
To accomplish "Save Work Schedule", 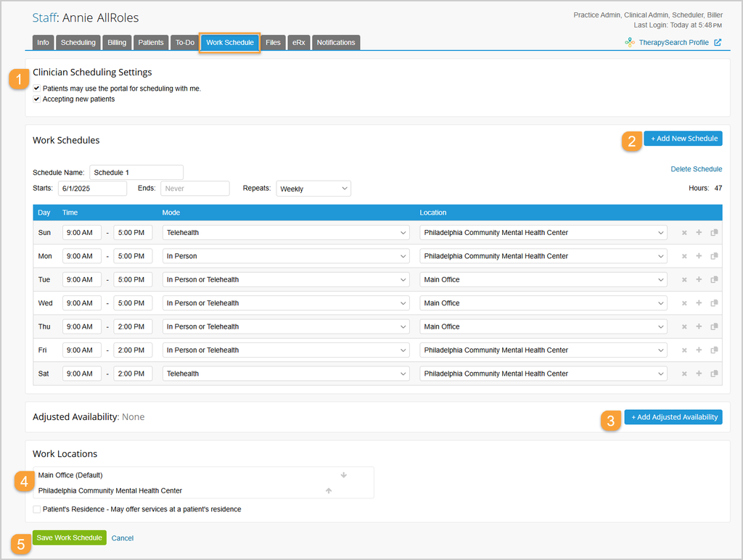I will point(69,538).
